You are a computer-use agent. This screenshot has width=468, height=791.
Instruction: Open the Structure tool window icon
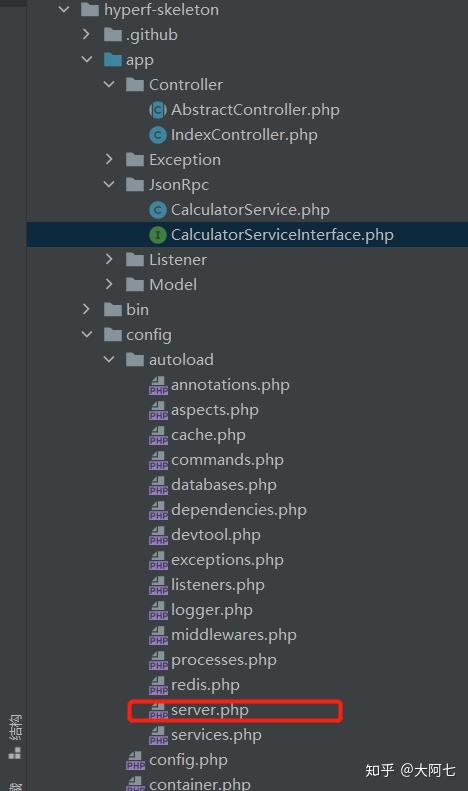pyautogui.click(x=15, y=753)
